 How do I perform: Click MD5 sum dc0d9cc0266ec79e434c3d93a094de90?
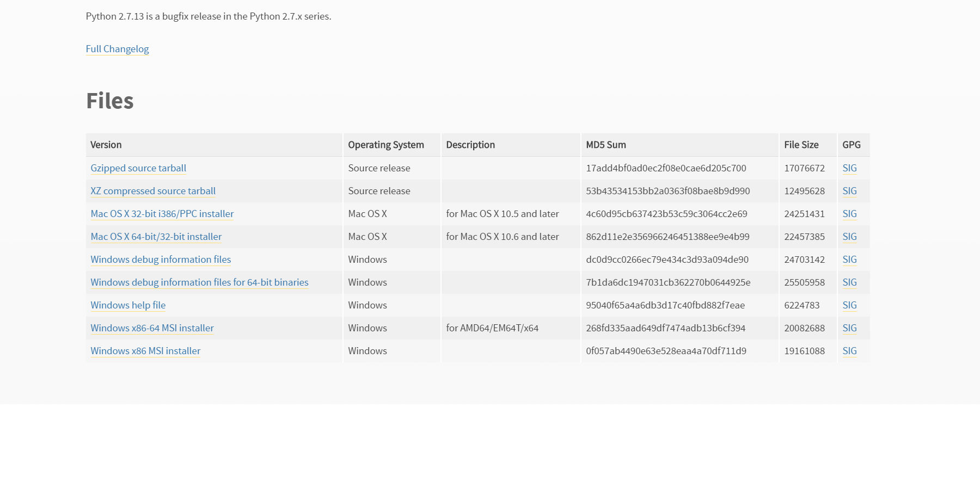coord(667,260)
